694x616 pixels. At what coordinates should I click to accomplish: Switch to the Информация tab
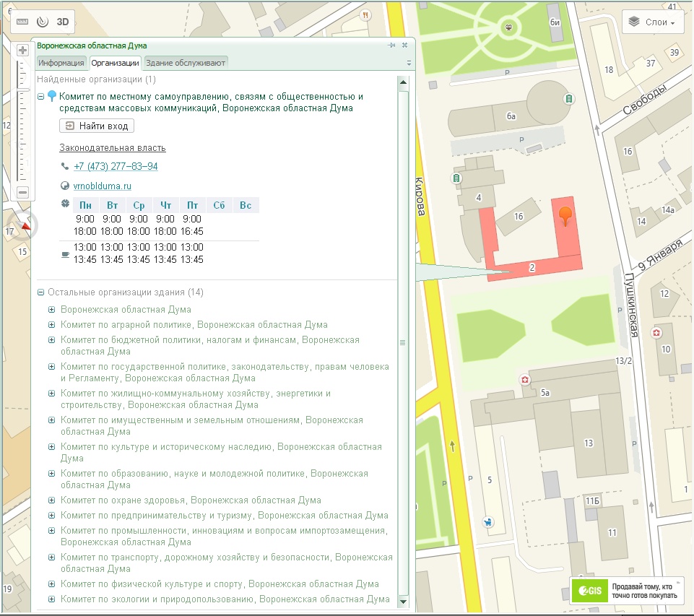click(61, 63)
